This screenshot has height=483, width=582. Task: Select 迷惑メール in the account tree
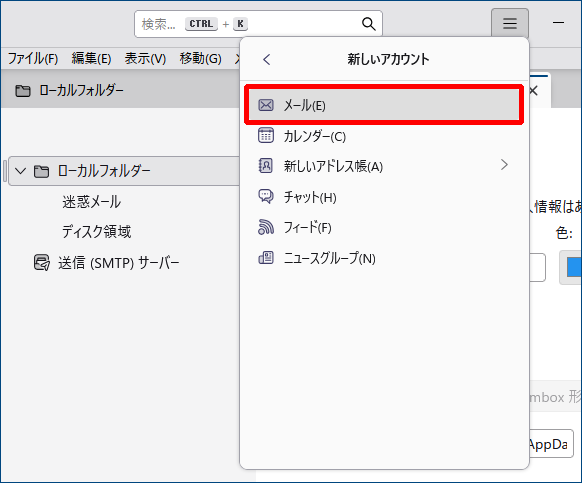pos(92,202)
